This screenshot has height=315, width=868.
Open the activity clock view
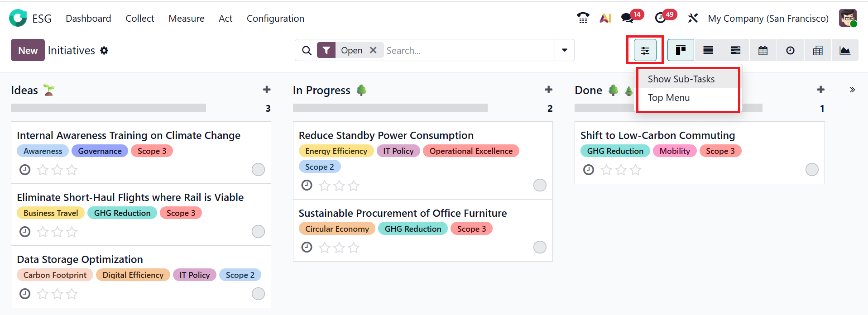790,50
